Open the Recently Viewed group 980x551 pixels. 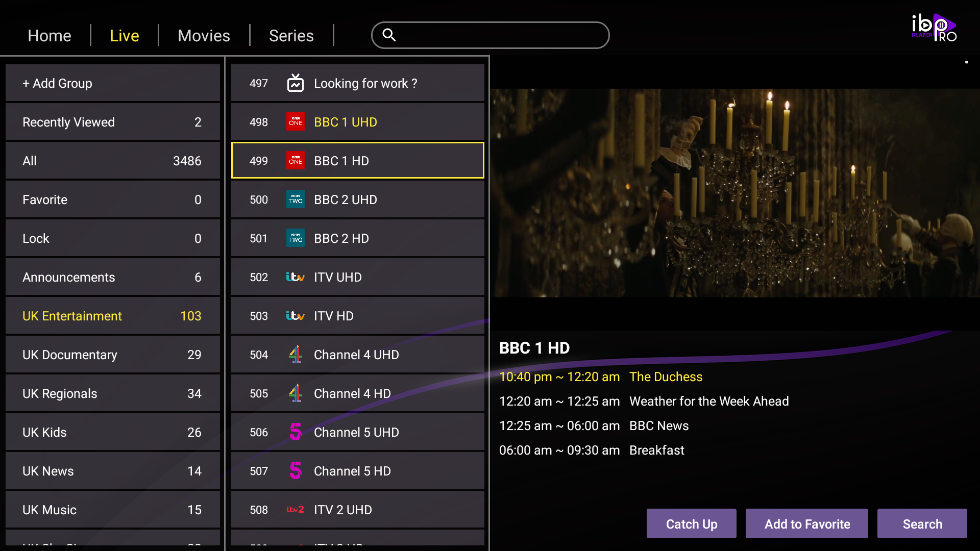tap(113, 122)
